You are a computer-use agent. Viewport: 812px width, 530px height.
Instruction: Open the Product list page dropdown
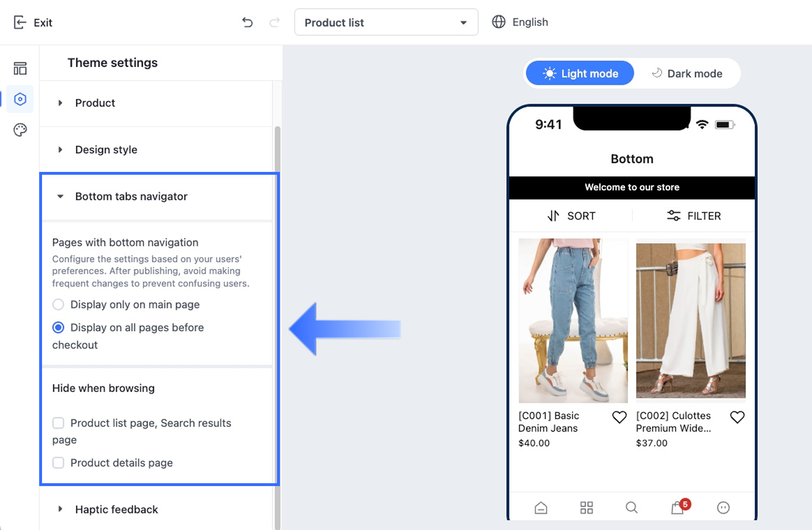(386, 22)
